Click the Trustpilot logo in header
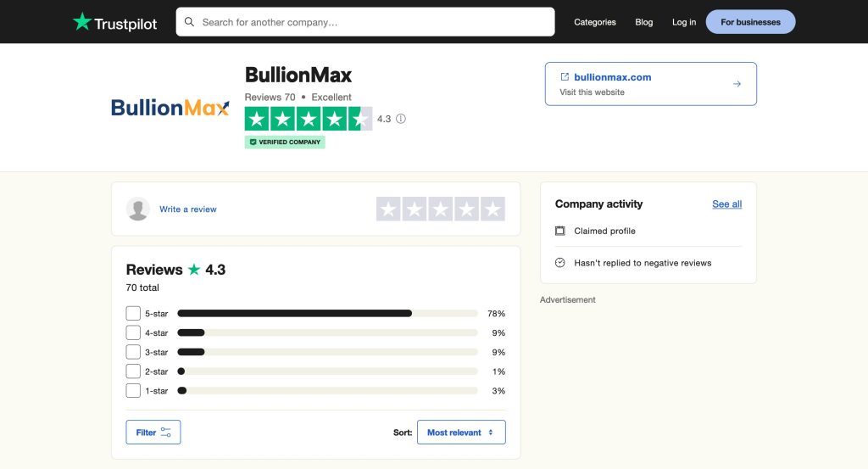Viewport: 868px width, 469px height. coord(114,22)
